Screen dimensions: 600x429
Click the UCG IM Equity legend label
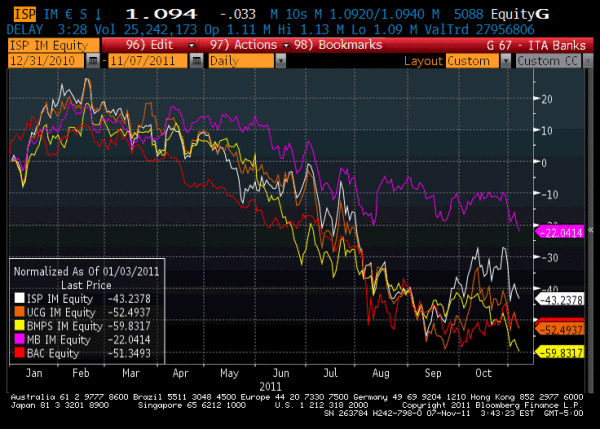pos(61,312)
